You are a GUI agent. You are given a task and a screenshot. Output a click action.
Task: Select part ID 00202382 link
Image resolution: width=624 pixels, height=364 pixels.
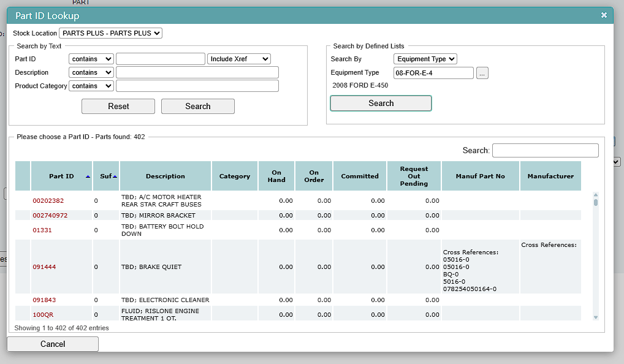(x=48, y=201)
